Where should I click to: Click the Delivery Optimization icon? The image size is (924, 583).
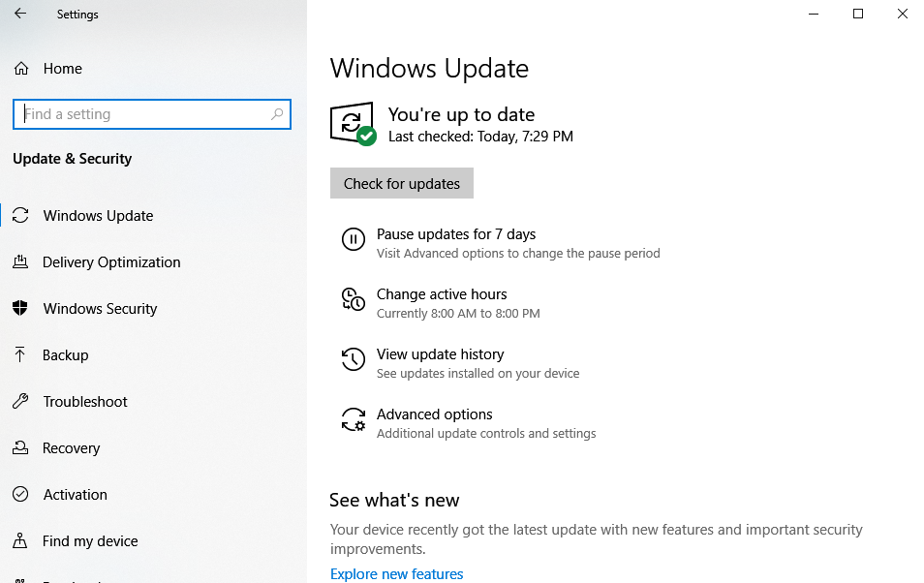(x=20, y=261)
